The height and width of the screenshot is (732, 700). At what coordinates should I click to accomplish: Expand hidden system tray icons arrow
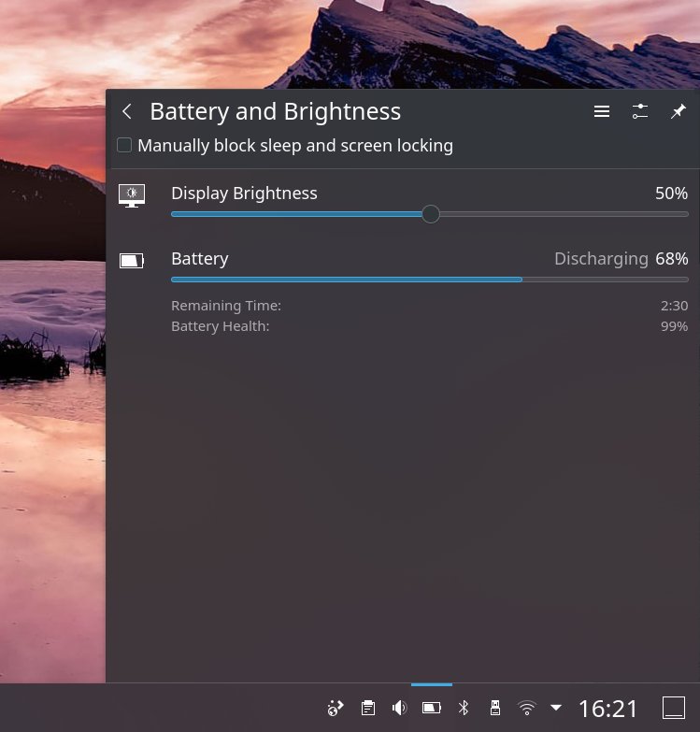pyautogui.click(x=556, y=708)
